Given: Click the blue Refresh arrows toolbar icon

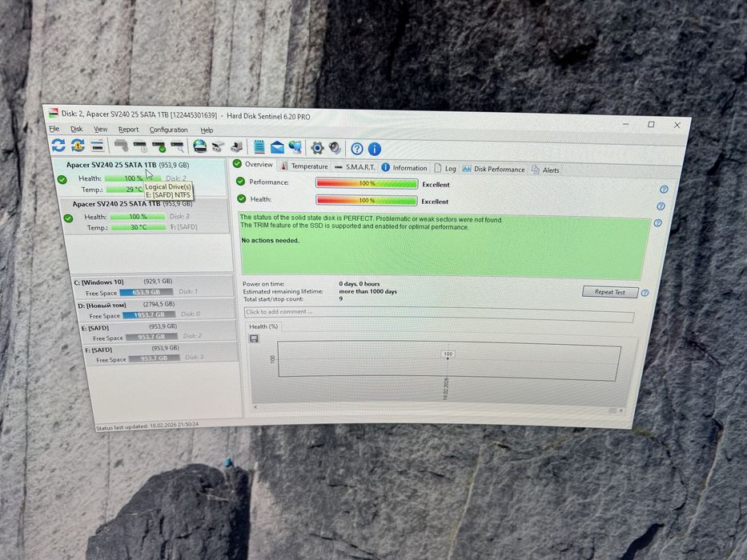Looking at the screenshot, I should click(x=58, y=146).
